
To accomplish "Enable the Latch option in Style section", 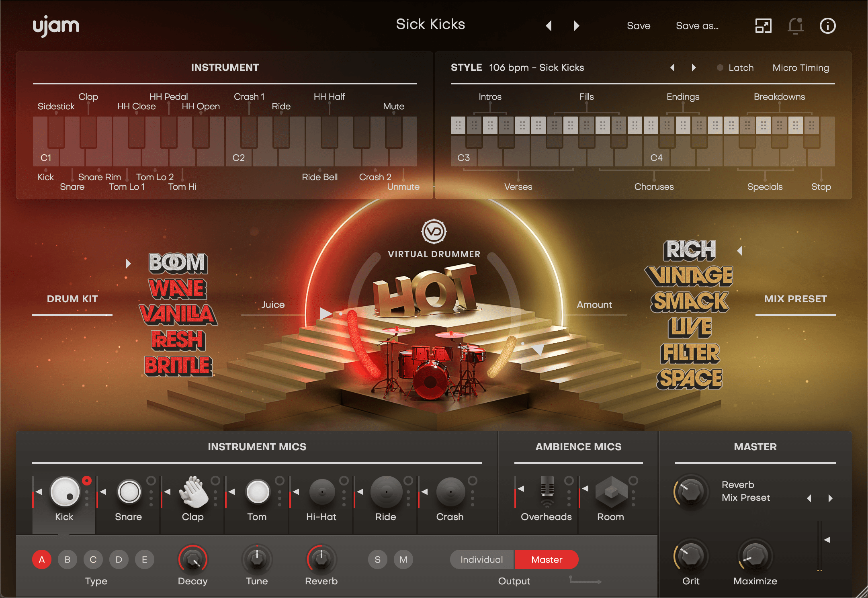I will click(720, 68).
